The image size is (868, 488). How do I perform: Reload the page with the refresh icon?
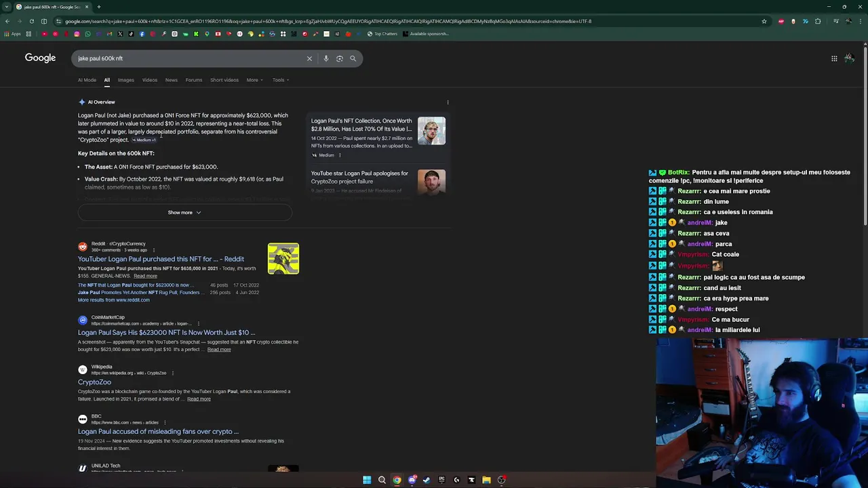tap(31, 21)
